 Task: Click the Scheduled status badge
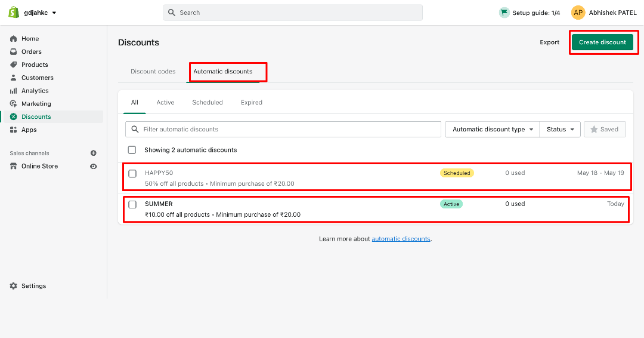coord(457,173)
